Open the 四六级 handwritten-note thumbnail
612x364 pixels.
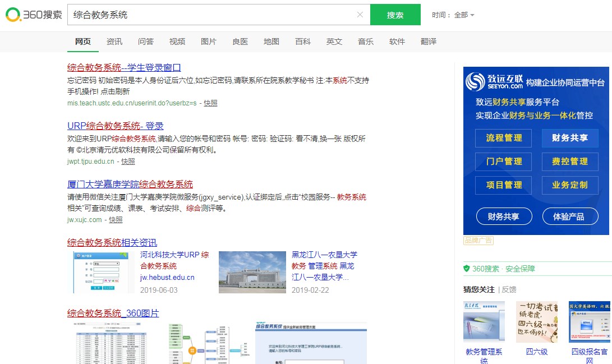[x=537, y=322]
